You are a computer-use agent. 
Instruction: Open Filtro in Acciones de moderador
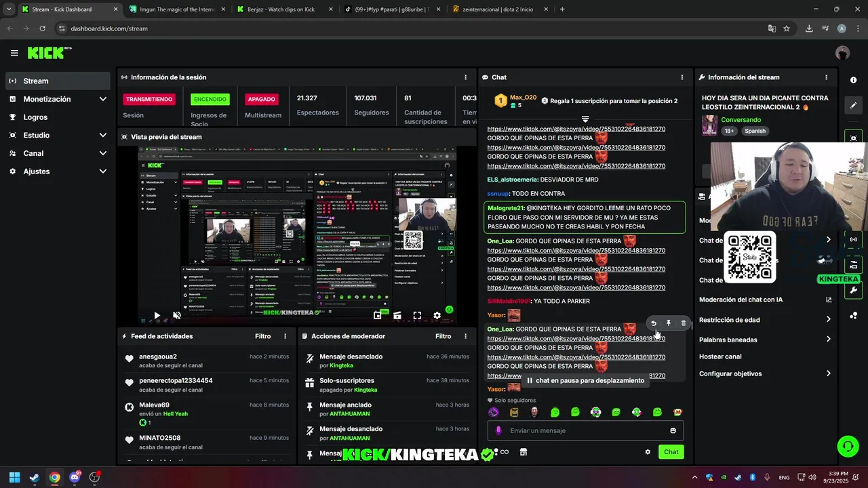click(x=443, y=336)
